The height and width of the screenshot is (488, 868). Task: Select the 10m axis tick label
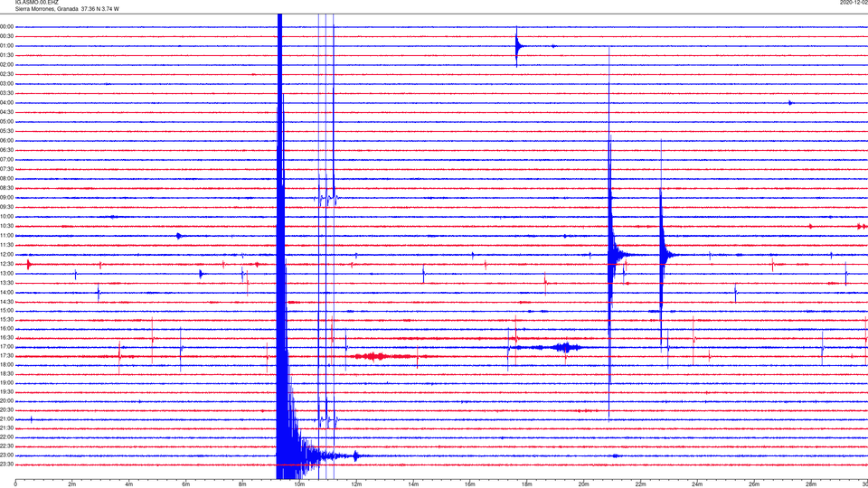point(299,484)
